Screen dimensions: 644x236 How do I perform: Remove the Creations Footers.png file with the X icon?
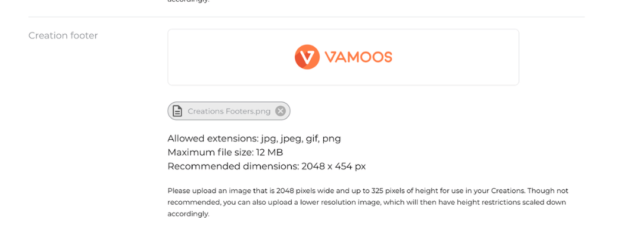[x=280, y=111]
